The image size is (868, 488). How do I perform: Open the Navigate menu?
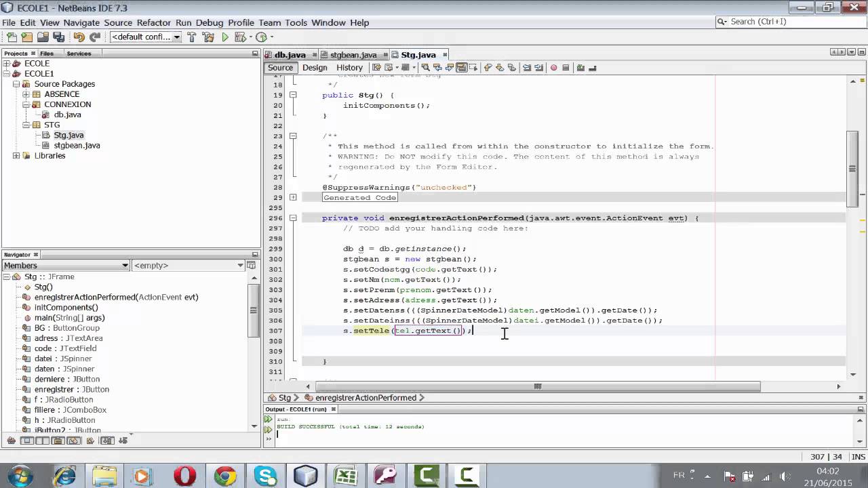(81, 22)
